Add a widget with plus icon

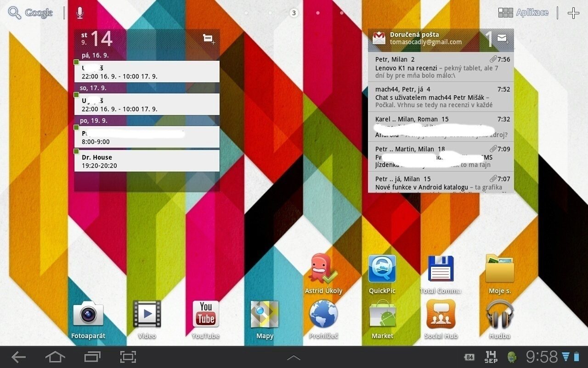[573, 13]
